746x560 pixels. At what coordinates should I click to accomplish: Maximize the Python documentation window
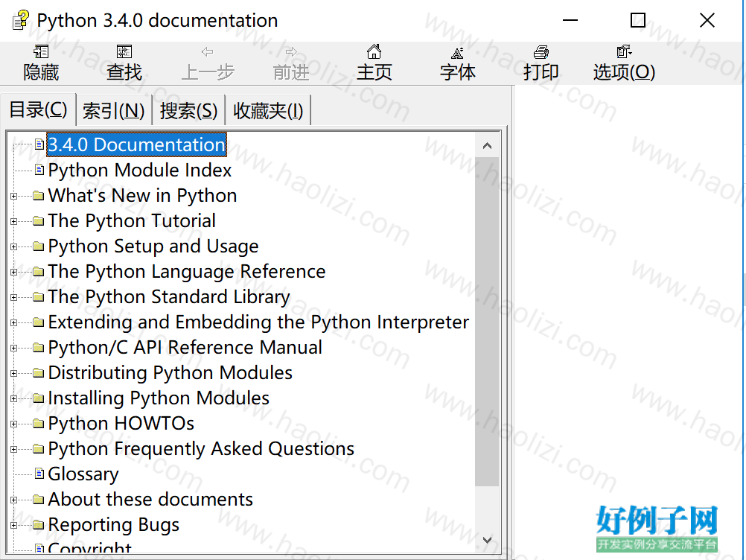[637, 20]
